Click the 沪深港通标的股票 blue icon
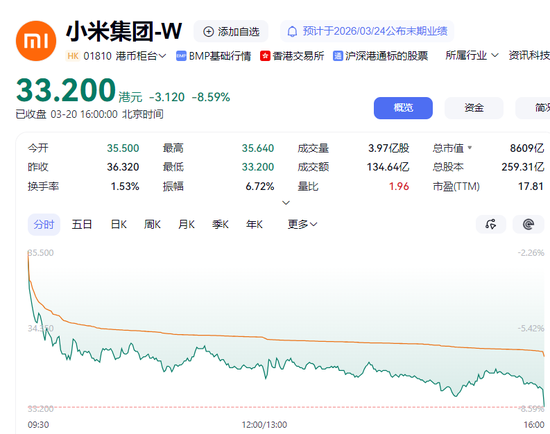 (337, 56)
